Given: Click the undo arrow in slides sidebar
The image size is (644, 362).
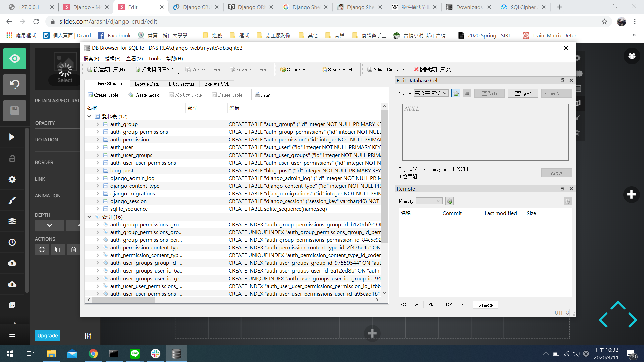Looking at the screenshot, I should [15, 84].
